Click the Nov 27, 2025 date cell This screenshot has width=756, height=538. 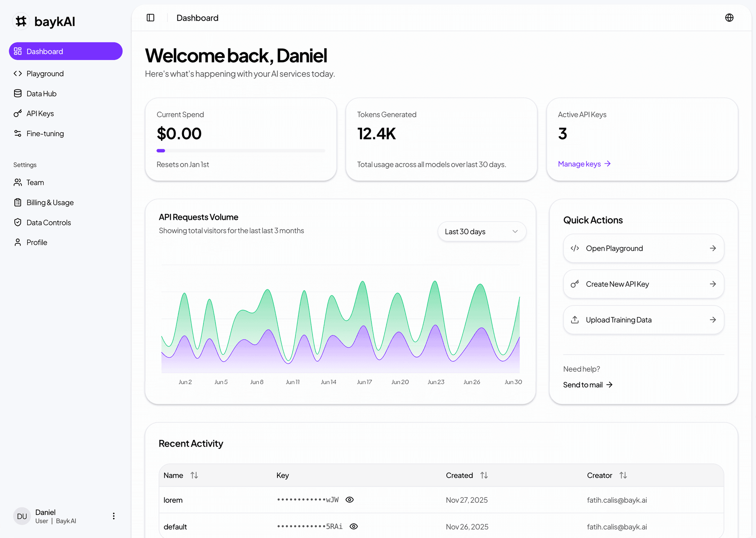coord(467,500)
